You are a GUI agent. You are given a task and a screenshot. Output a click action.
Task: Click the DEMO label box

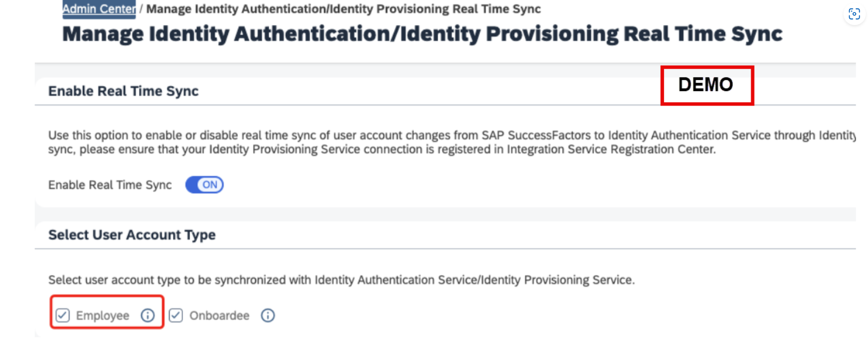coord(707,85)
